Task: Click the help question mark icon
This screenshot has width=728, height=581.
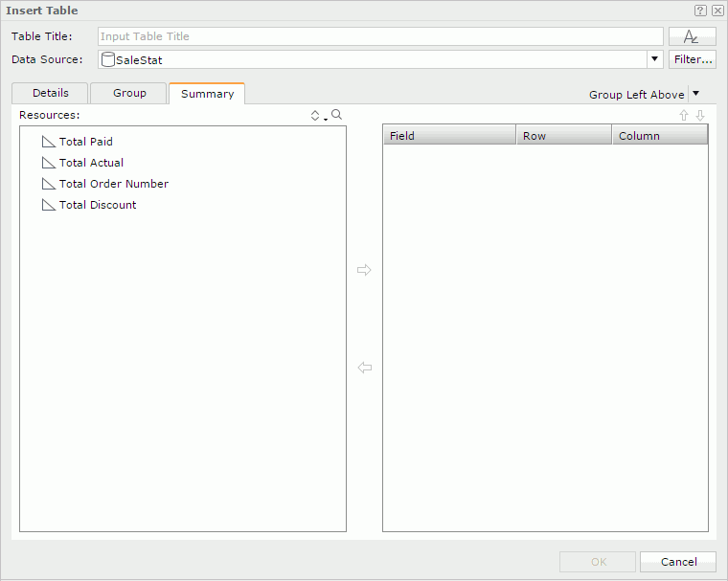Action: (x=700, y=11)
